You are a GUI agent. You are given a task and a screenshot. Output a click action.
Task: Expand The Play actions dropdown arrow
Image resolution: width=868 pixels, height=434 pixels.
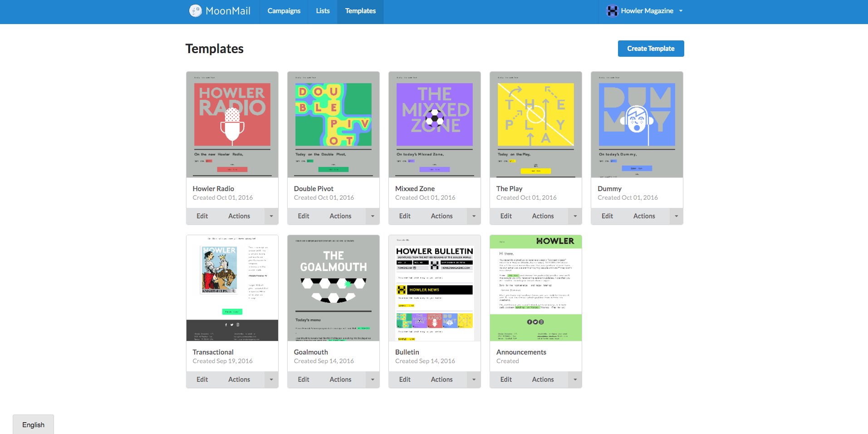point(575,216)
